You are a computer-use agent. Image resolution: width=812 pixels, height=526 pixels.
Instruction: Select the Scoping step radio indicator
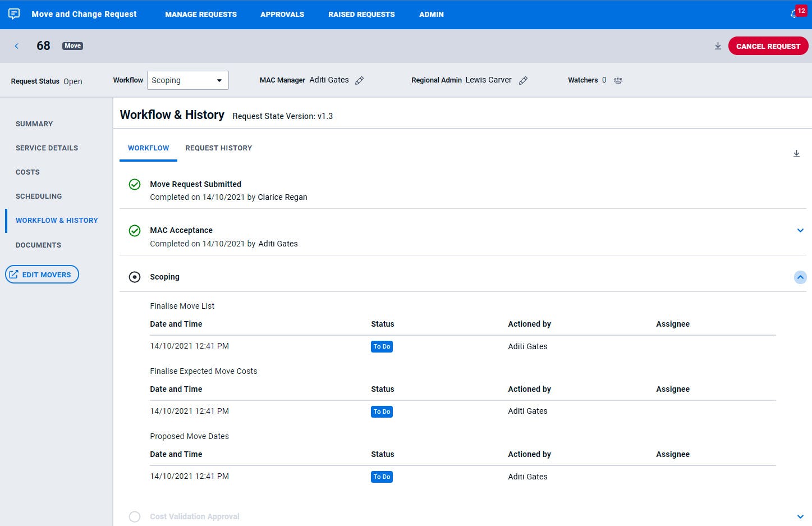point(134,277)
